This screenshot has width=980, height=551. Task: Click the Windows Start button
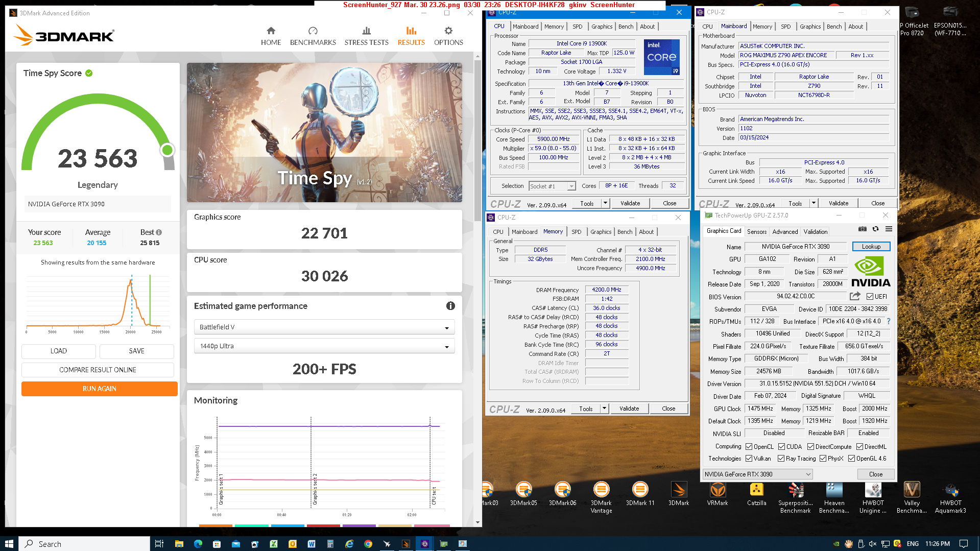[9, 544]
